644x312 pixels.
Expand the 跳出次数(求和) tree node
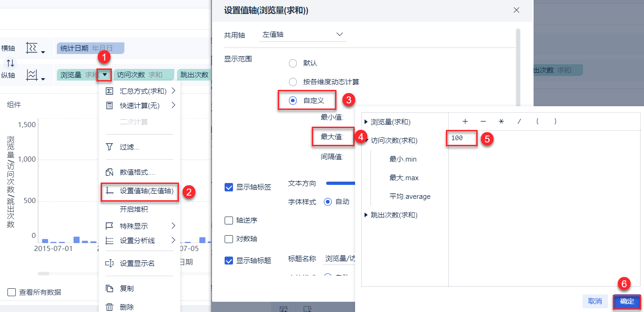(x=365, y=215)
